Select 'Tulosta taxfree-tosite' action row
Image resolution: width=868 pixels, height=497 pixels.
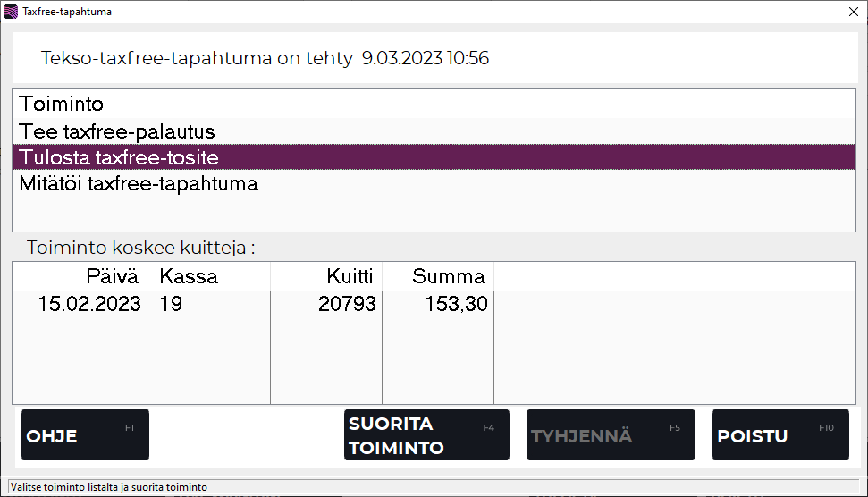119,157
